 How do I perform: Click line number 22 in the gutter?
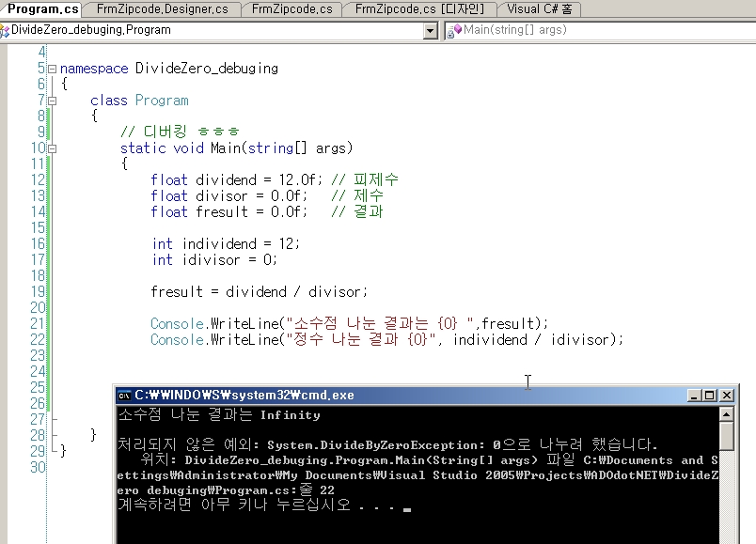(x=38, y=340)
